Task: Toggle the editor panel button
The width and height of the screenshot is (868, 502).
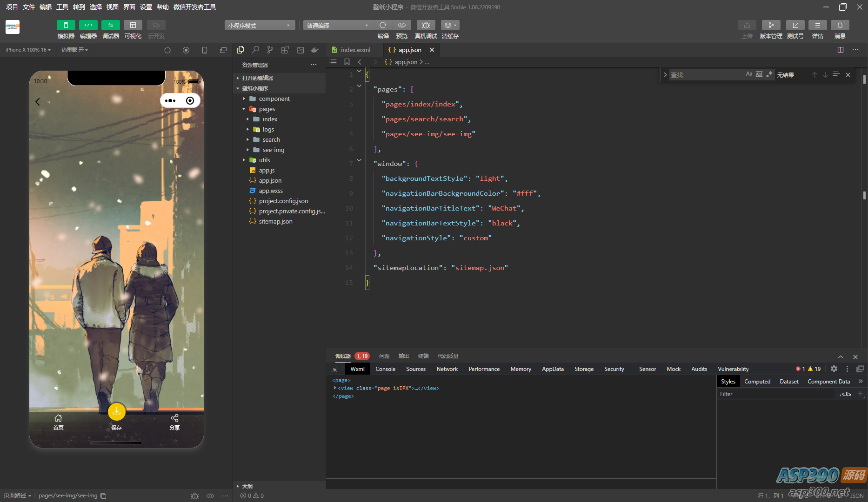Action: 88,26
